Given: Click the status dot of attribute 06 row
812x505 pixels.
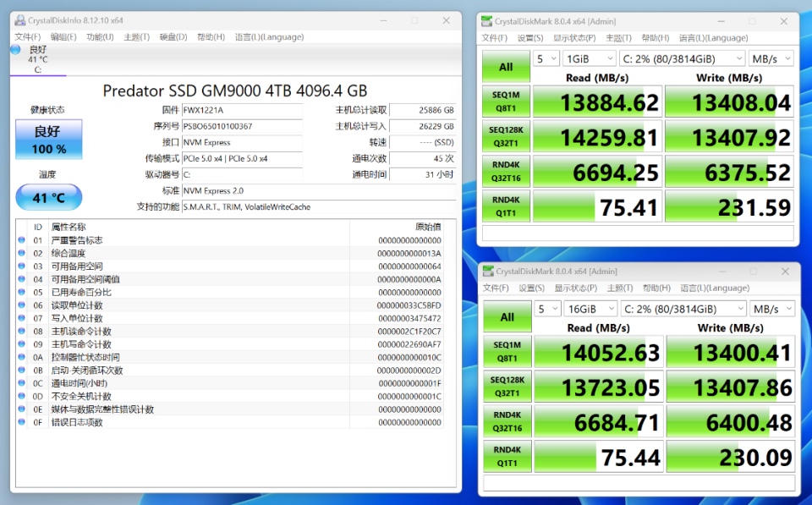Looking at the screenshot, I should (22, 305).
